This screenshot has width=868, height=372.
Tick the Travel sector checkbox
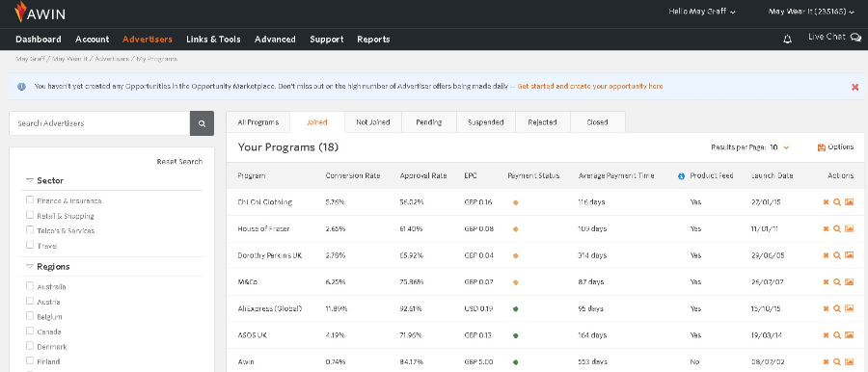[x=30, y=245]
